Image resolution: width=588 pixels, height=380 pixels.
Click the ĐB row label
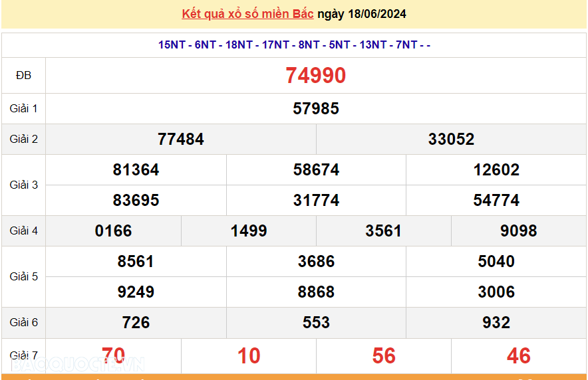(x=23, y=76)
